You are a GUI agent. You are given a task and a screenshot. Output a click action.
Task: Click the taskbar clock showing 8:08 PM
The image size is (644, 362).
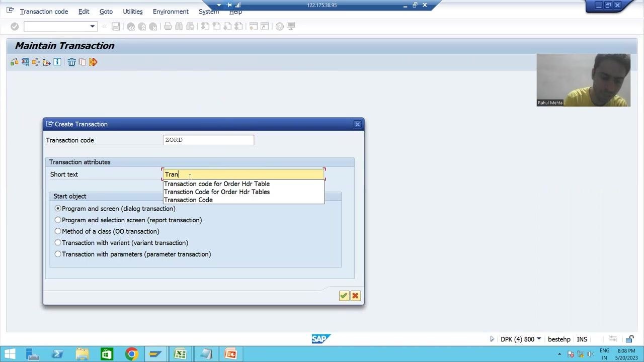coord(626,354)
